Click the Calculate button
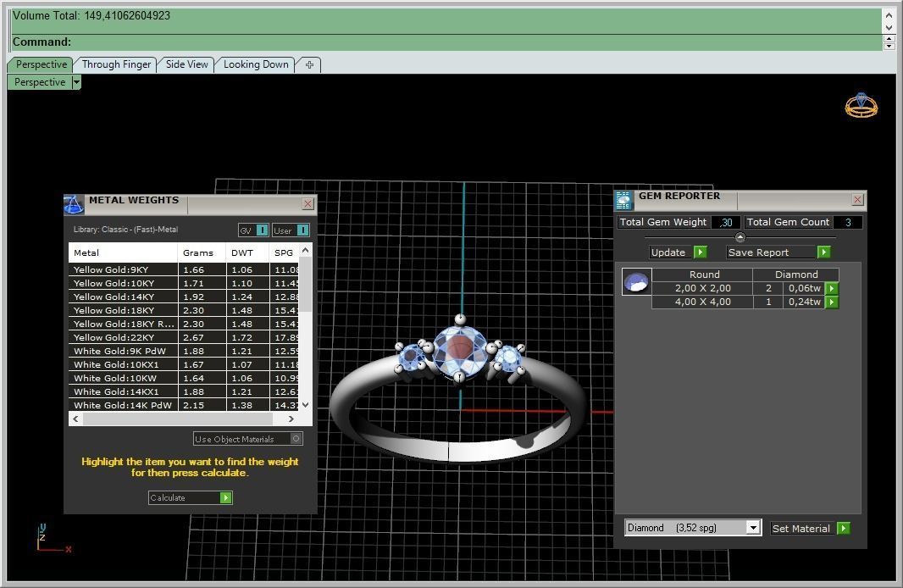 190,497
